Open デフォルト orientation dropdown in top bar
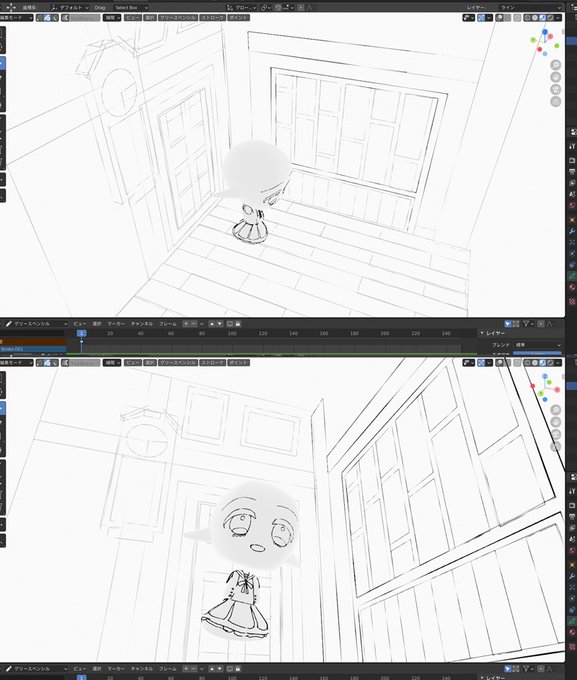 [x=69, y=7]
